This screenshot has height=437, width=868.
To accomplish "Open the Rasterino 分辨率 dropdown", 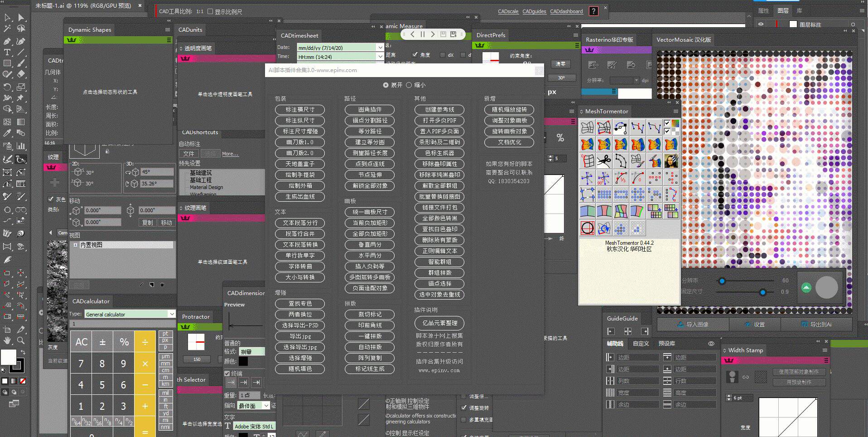I will (636, 80).
